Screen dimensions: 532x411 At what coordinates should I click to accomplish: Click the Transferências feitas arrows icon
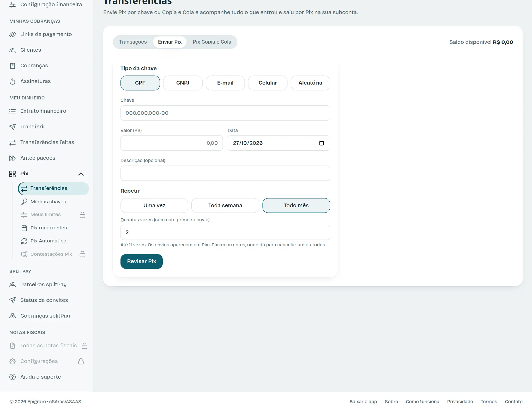[13, 142]
